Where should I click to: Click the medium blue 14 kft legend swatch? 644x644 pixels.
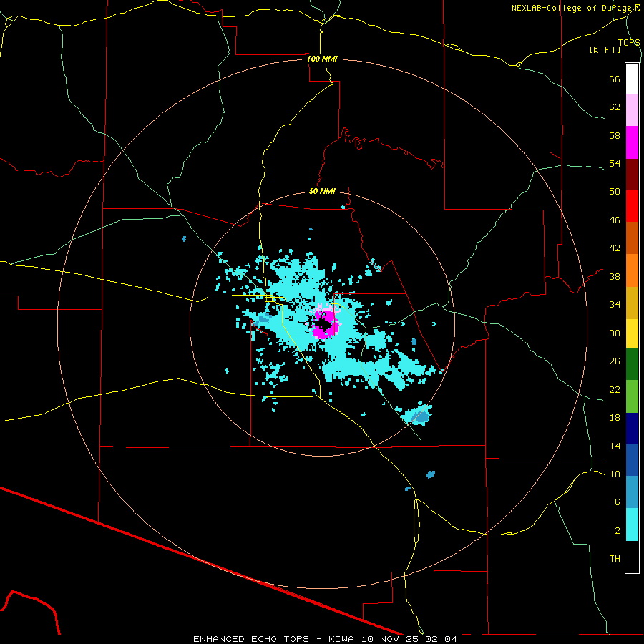pos(632,460)
